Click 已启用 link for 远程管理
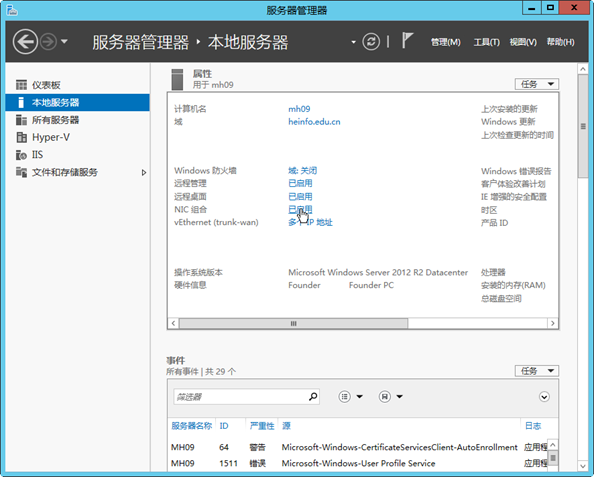Screen dimensions: 594x477 (x=300, y=183)
